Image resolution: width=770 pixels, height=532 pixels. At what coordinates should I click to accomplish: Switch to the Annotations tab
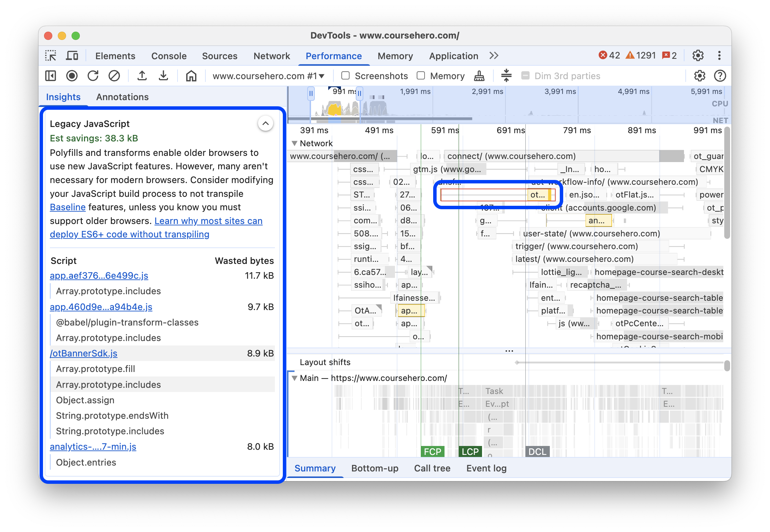(122, 97)
